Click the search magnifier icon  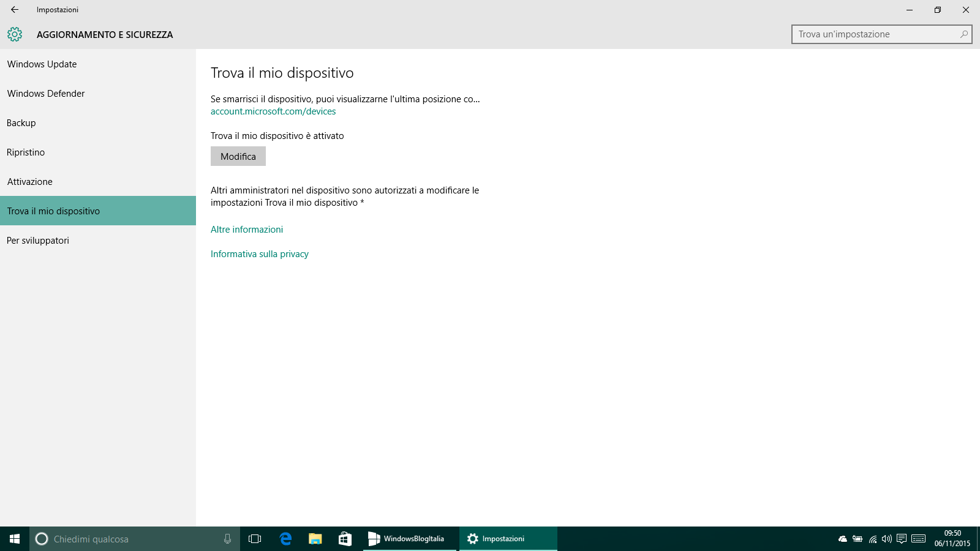coord(964,34)
